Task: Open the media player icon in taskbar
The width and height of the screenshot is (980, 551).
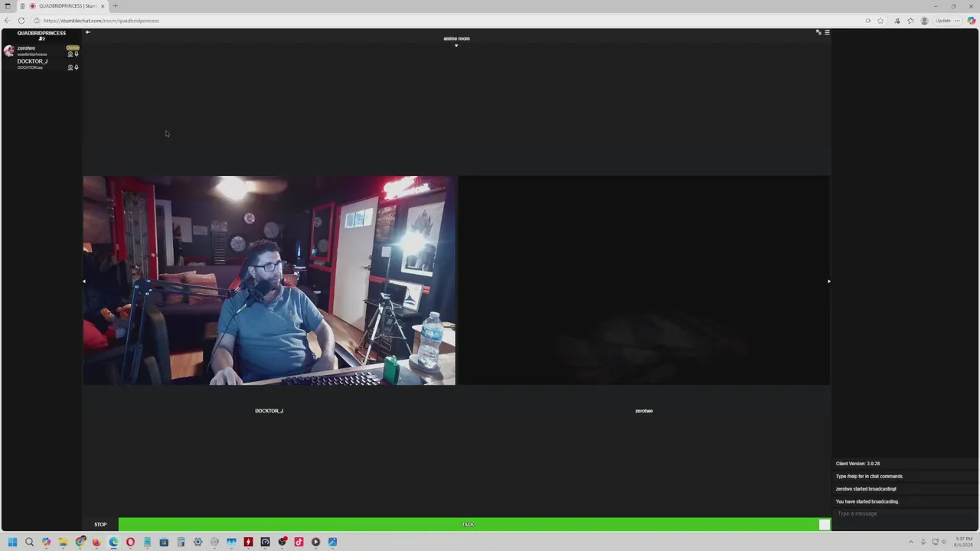Action: (315, 542)
